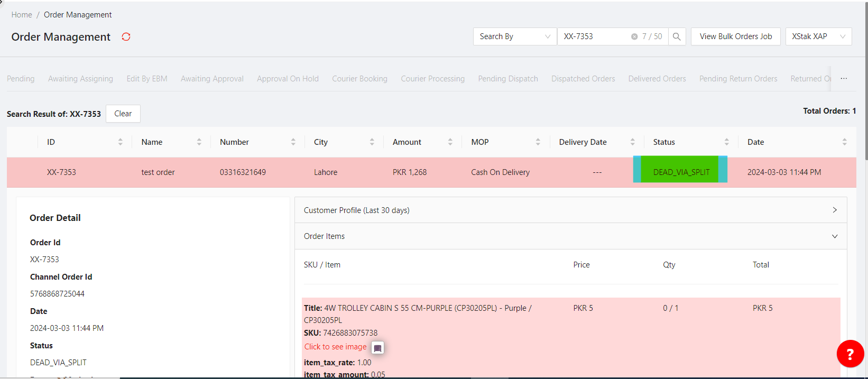Click the Clear search result button

(123, 114)
